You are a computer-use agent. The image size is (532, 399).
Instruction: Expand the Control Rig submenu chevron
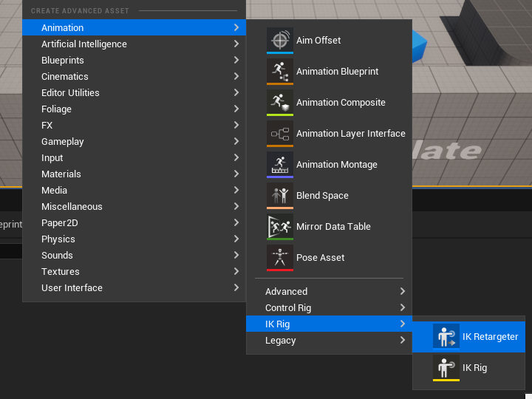(403, 307)
